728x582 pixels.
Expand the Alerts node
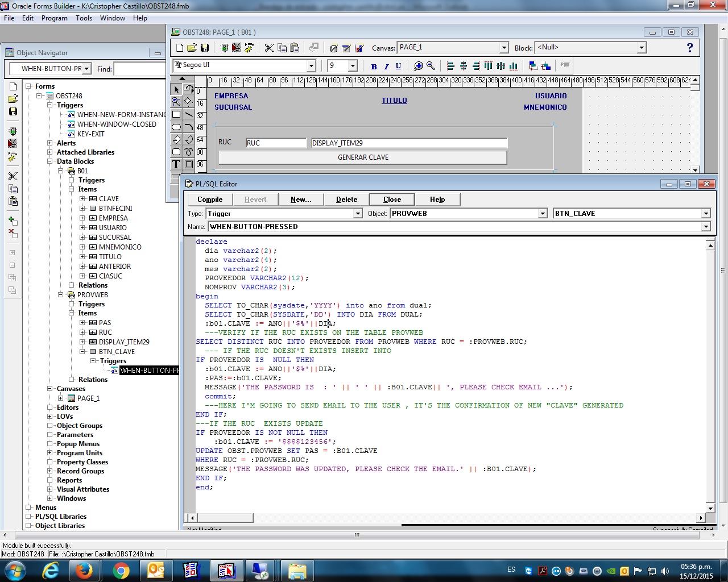click(50, 143)
